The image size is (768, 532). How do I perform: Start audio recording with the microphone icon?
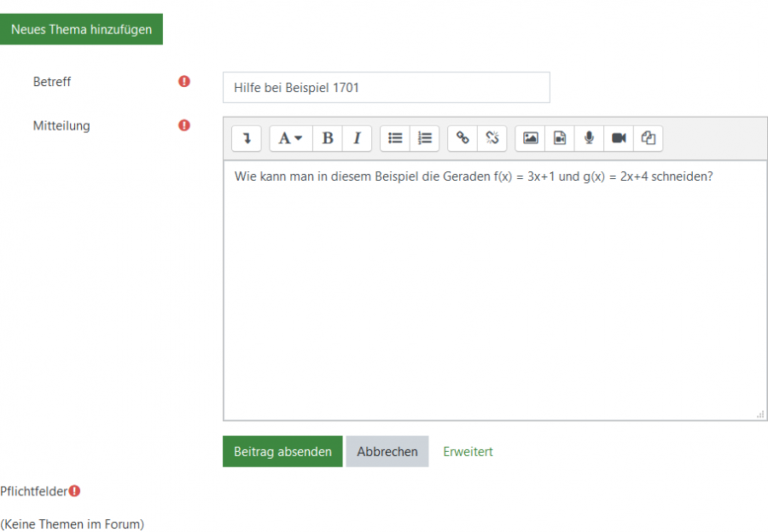589,138
